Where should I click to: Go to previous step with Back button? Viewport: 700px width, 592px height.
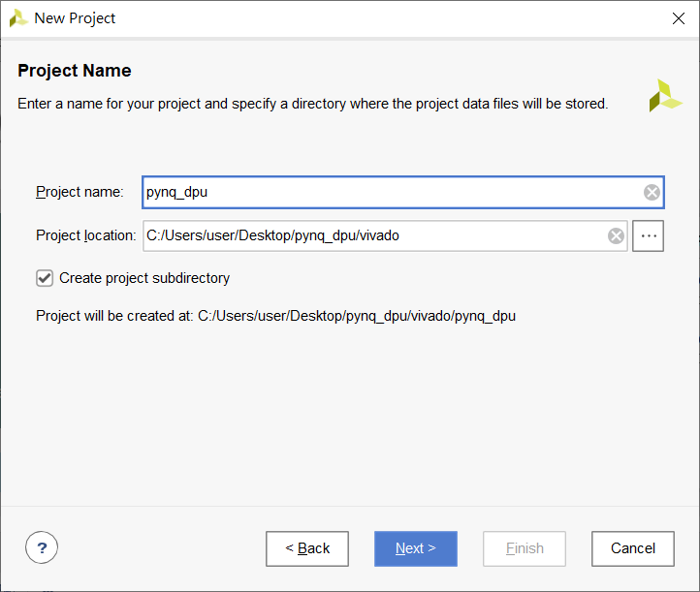[307, 548]
